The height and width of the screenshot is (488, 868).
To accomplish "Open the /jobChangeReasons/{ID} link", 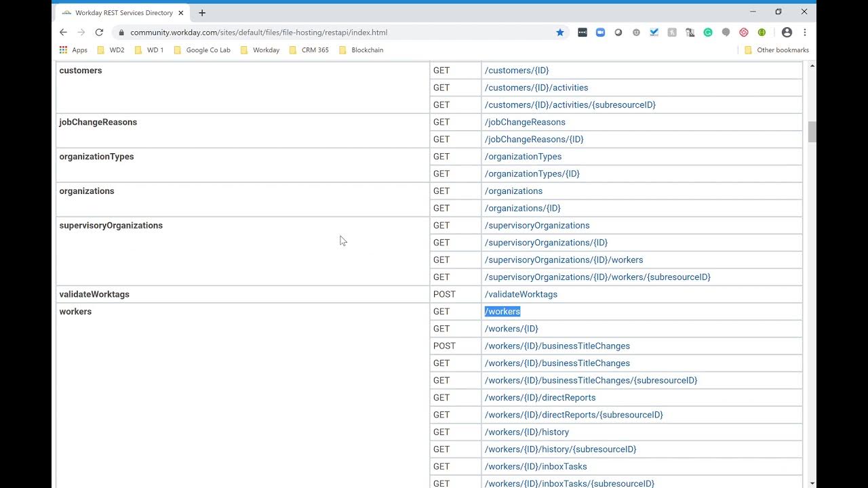I will pyautogui.click(x=534, y=140).
